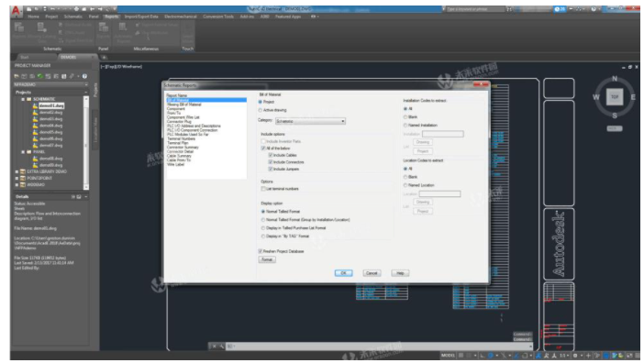Click the Format button

click(267, 259)
